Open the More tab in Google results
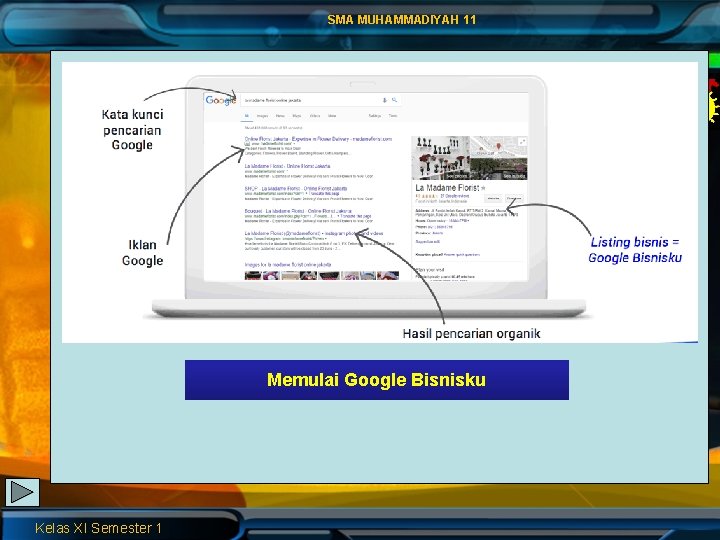The image size is (720, 540). tap(332, 116)
